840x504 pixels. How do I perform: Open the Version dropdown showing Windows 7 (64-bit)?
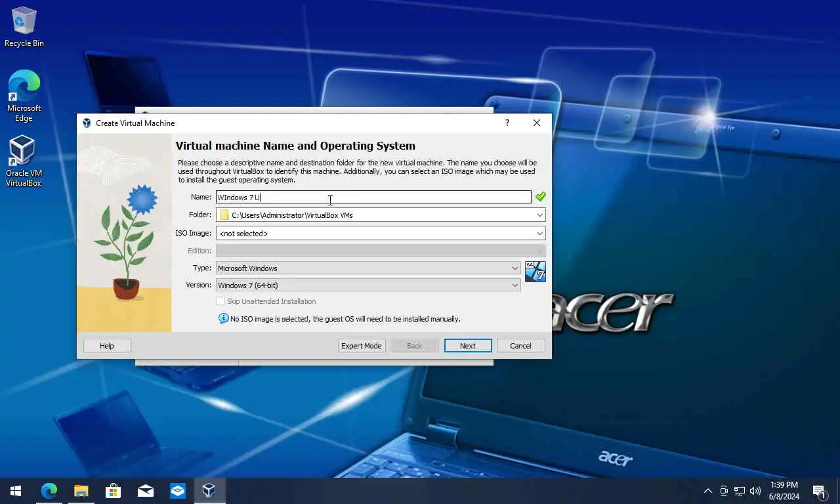(x=368, y=285)
